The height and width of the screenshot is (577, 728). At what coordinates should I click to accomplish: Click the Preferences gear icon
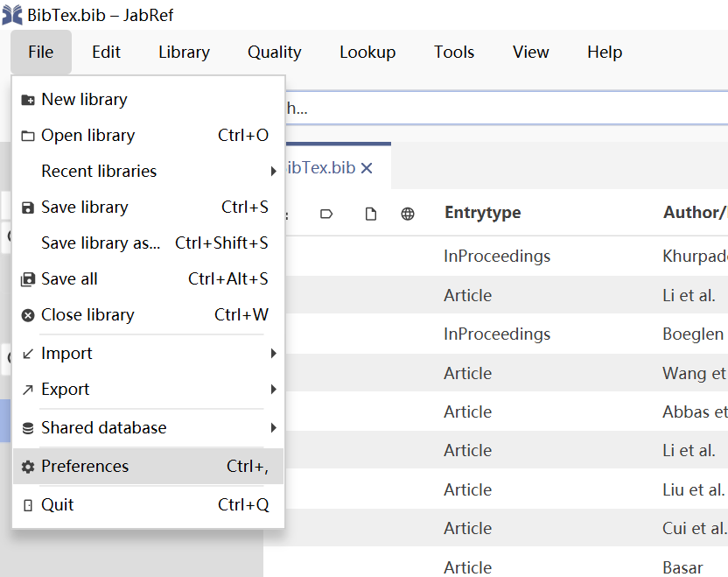coord(28,467)
